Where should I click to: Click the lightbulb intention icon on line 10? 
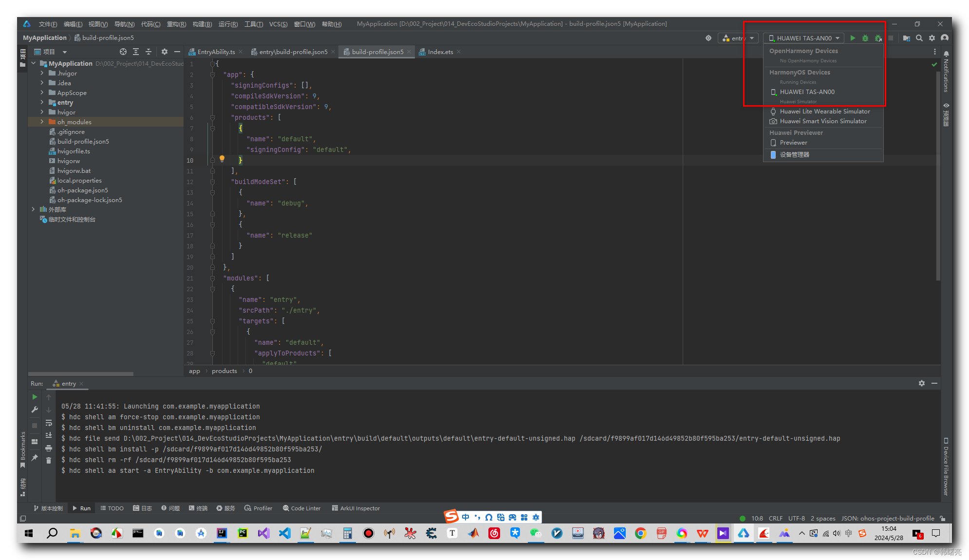(222, 159)
